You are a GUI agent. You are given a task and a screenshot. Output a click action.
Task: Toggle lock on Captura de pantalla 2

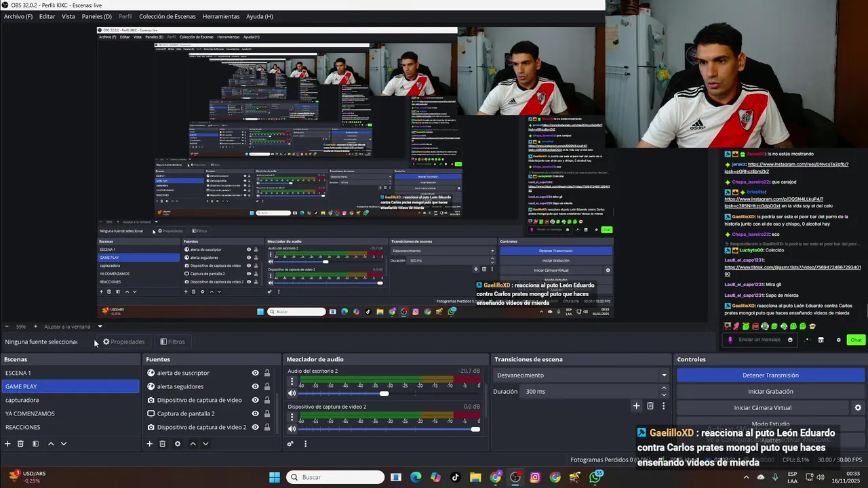pyautogui.click(x=267, y=413)
